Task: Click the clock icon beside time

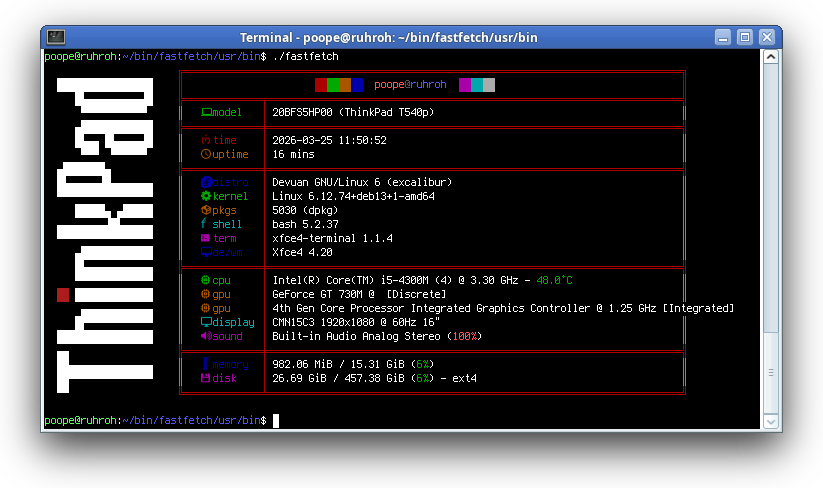Action: (x=206, y=140)
